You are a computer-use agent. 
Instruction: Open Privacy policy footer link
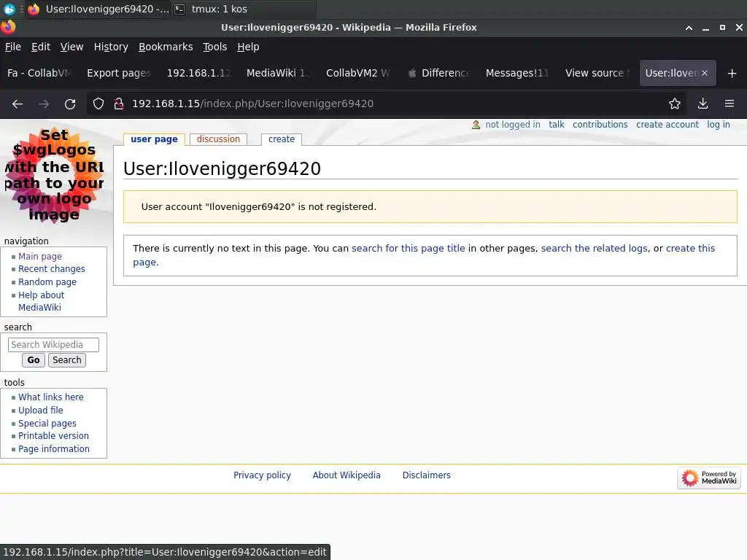point(262,475)
